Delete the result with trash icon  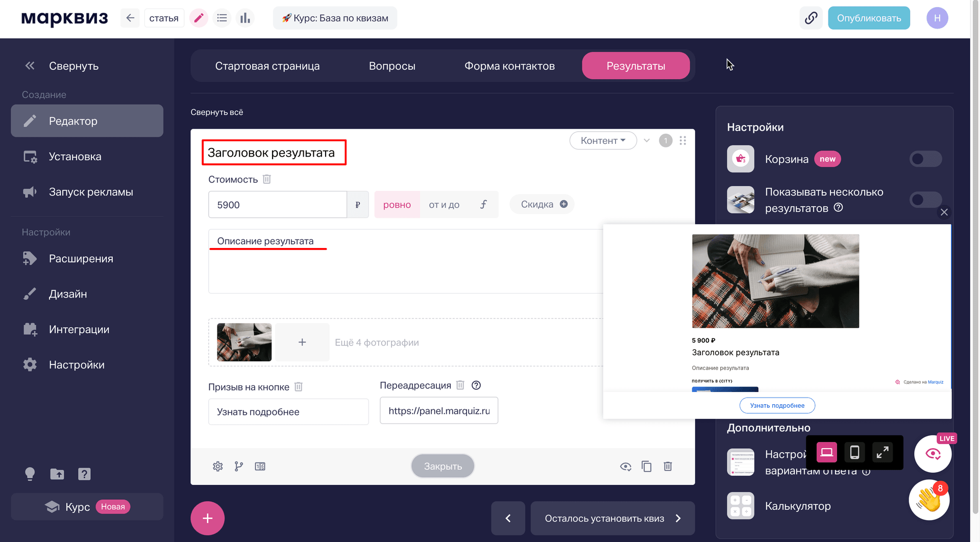click(668, 466)
